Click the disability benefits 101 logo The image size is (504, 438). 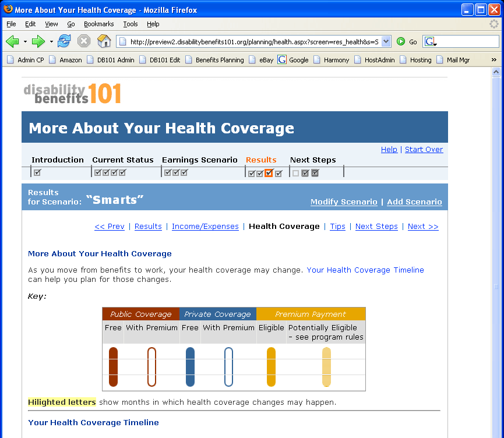coord(72,94)
